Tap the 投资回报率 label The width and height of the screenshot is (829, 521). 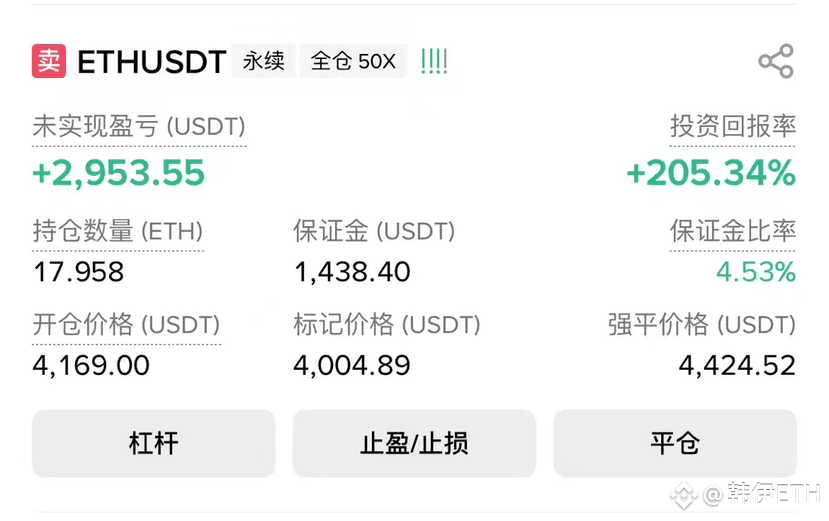point(733,126)
